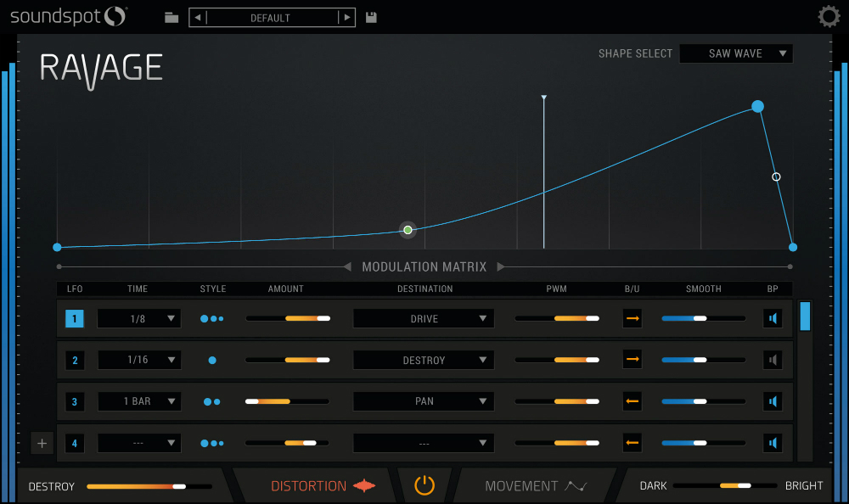Viewport: 849px width, 504px height.
Task: Switch to the MOVEMENT tab
Action: (x=536, y=486)
